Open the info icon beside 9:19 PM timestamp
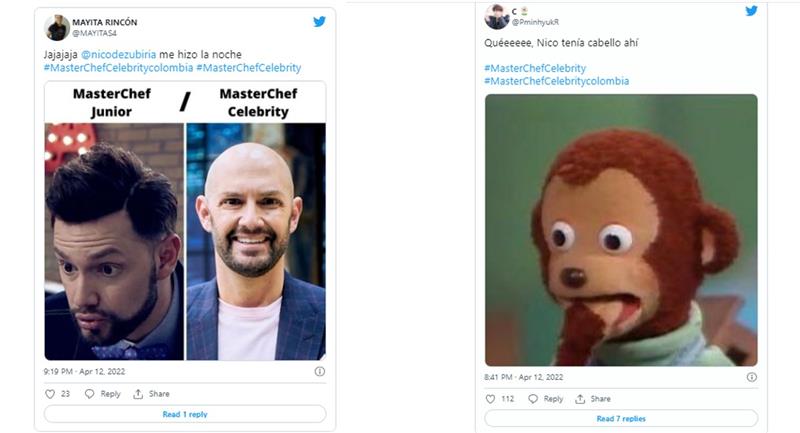The image size is (800, 433). point(320,371)
